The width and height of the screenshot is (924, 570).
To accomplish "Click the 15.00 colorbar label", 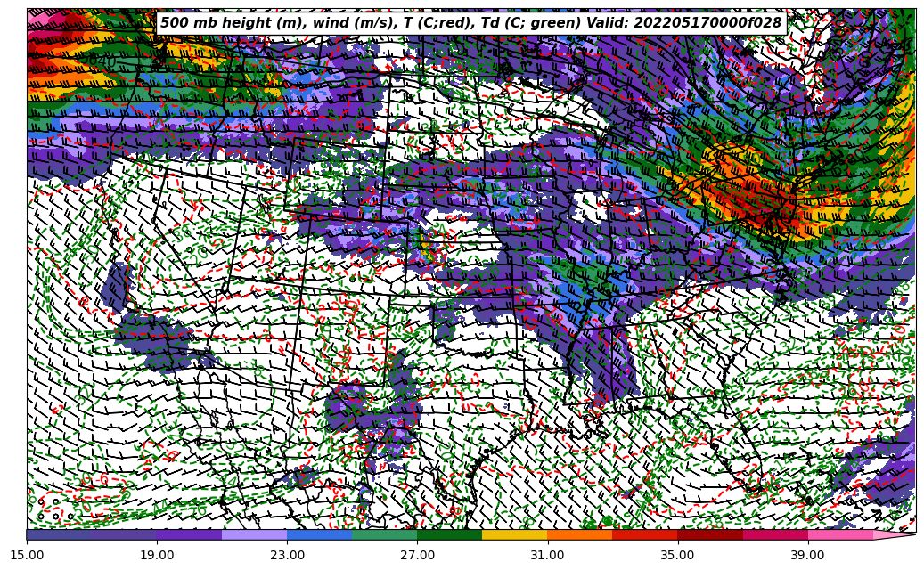I will tap(27, 555).
